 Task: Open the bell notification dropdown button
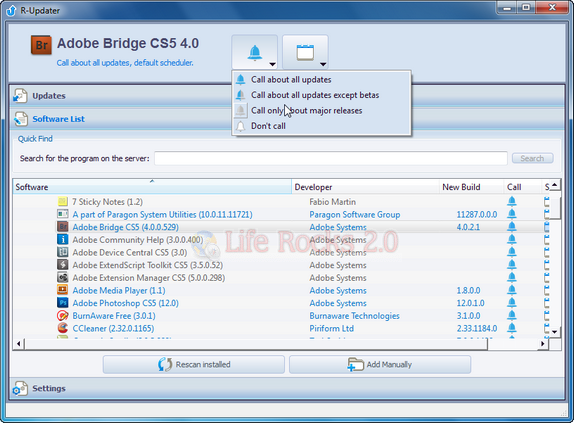click(x=254, y=52)
